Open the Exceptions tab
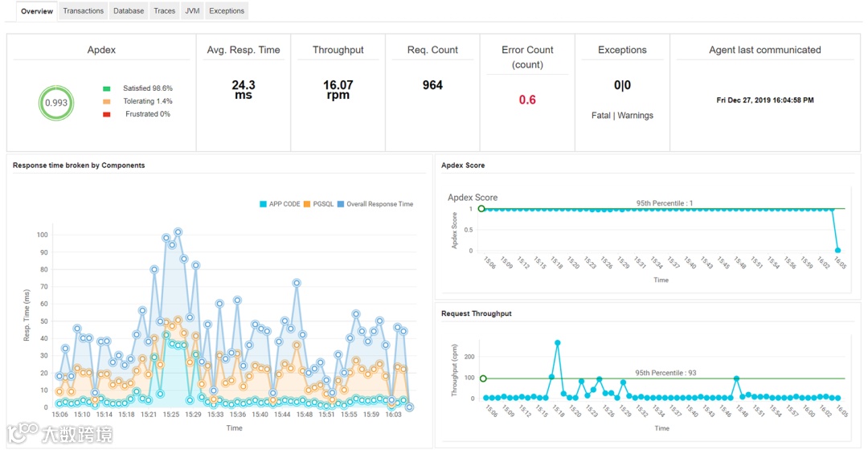The width and height of the screenshot is (868, 450). [x=227, y=11]
